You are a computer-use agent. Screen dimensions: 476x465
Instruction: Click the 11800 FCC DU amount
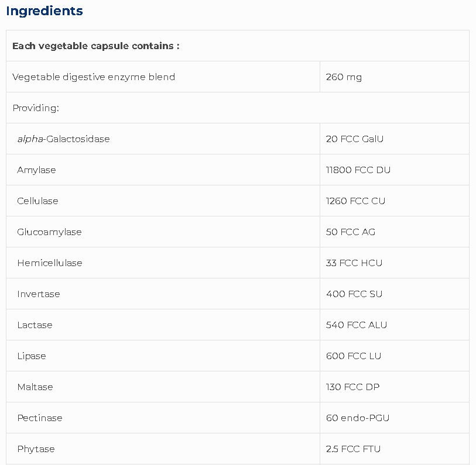point(358,170)
